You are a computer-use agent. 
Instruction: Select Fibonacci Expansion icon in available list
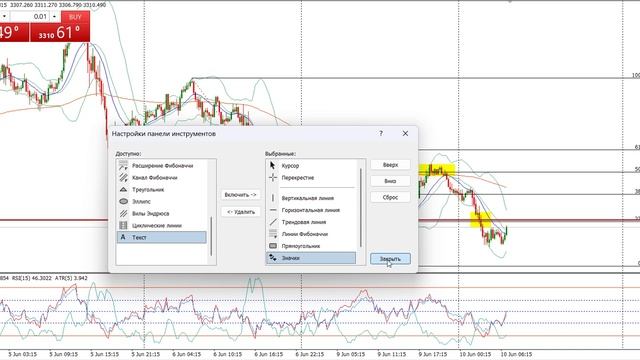[x=123, y=165]
